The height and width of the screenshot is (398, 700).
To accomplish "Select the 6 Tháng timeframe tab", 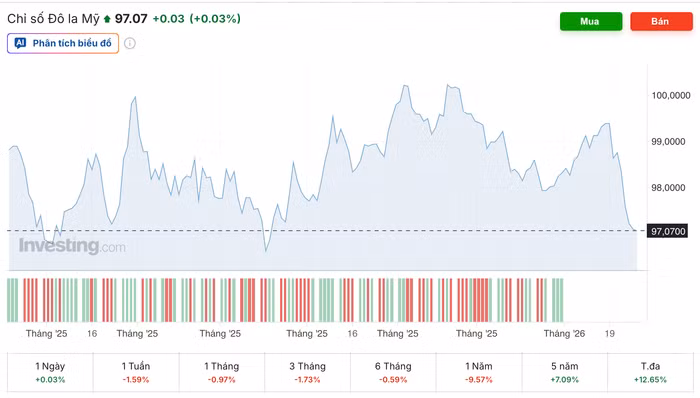I will coord(393,372).
